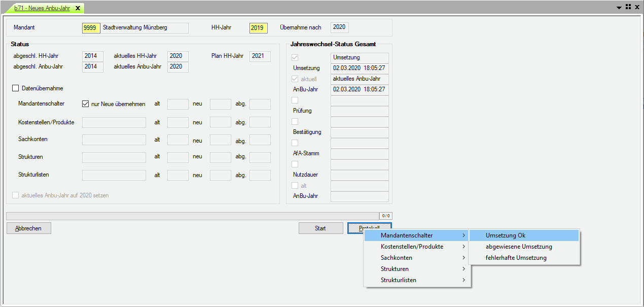Click the Mandant field containing 9999

click(x=91, y=28)
